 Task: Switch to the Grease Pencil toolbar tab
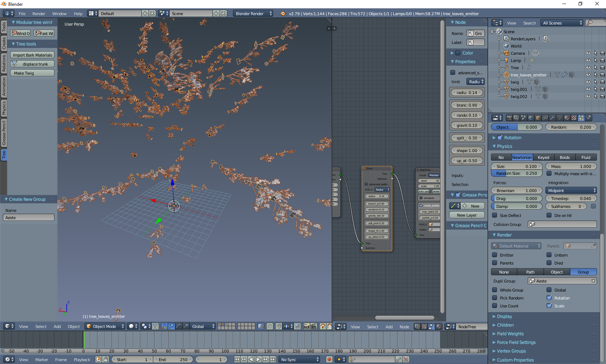pyautogui.click(x=4, y=133)
